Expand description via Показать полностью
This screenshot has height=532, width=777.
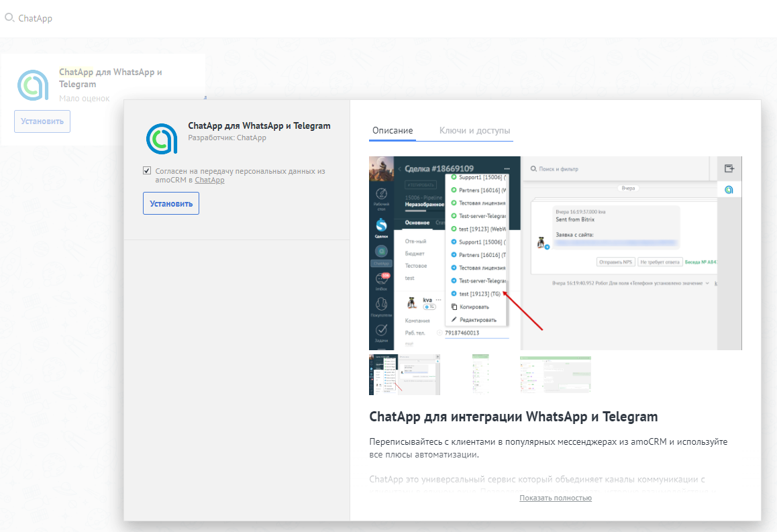[x=555, y=498]
